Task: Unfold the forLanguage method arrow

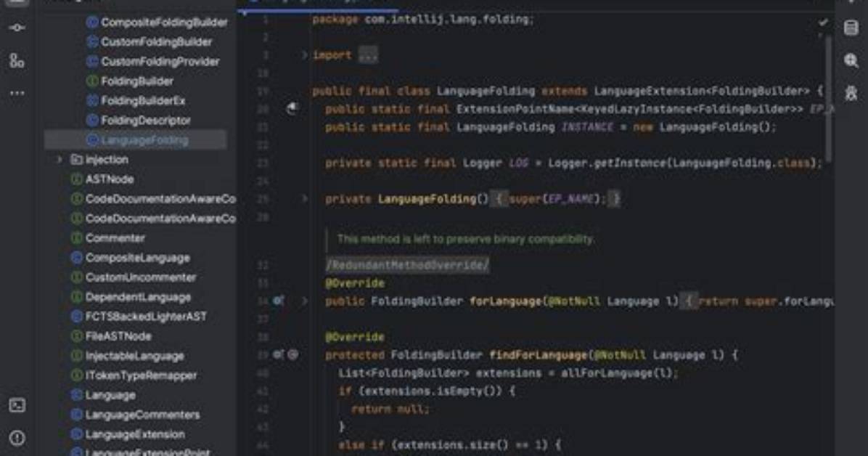Action: tap(304, 301)
